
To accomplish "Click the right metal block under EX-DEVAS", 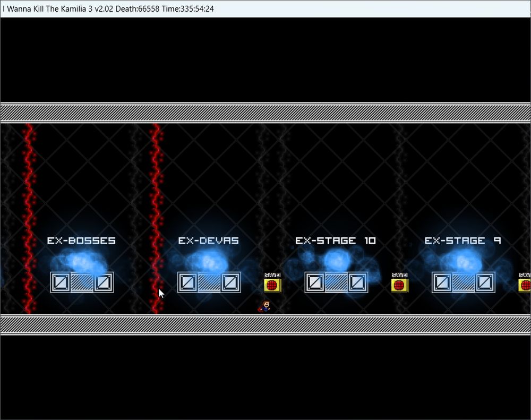I will (230, 282).
